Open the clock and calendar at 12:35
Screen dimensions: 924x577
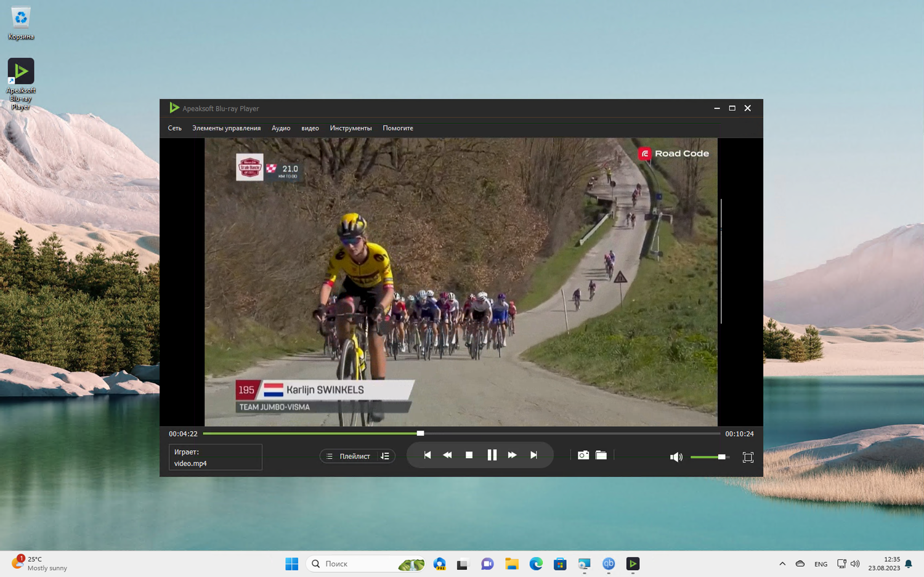point(884,563)
